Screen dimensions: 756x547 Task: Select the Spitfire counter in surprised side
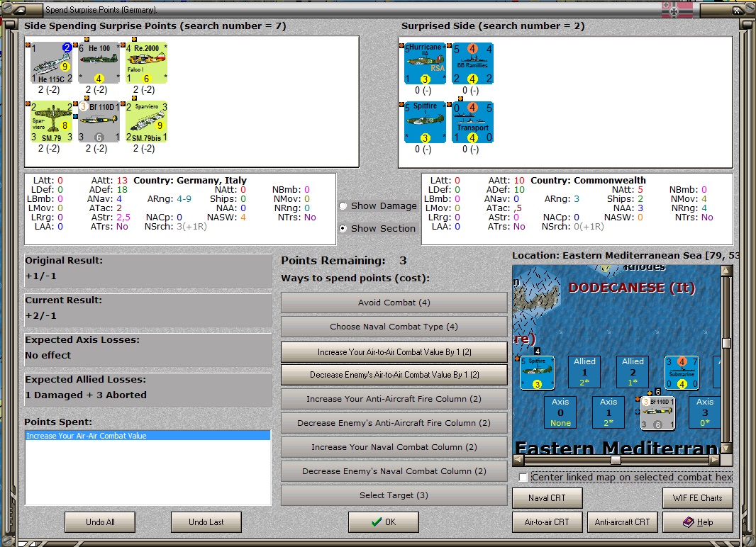point(425,123)
